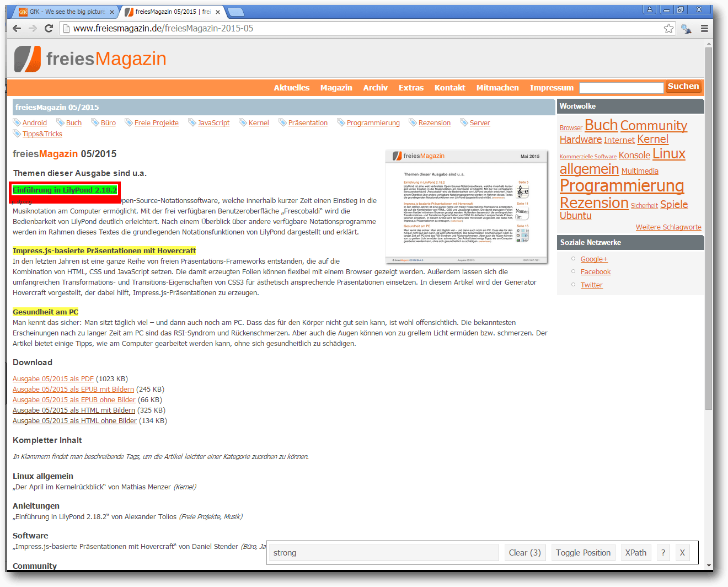Click the selector input containing strong
Screen dimensions: 728x587
tap(384, 553)
